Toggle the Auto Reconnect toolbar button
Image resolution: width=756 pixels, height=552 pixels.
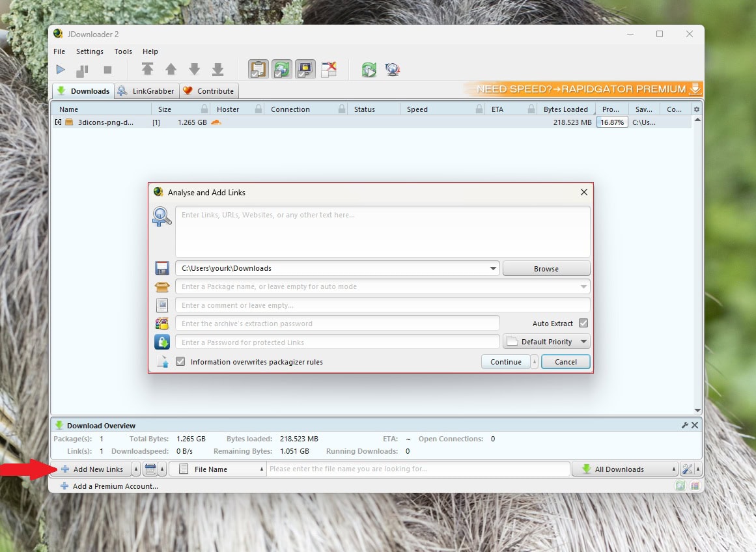[282, 69]
